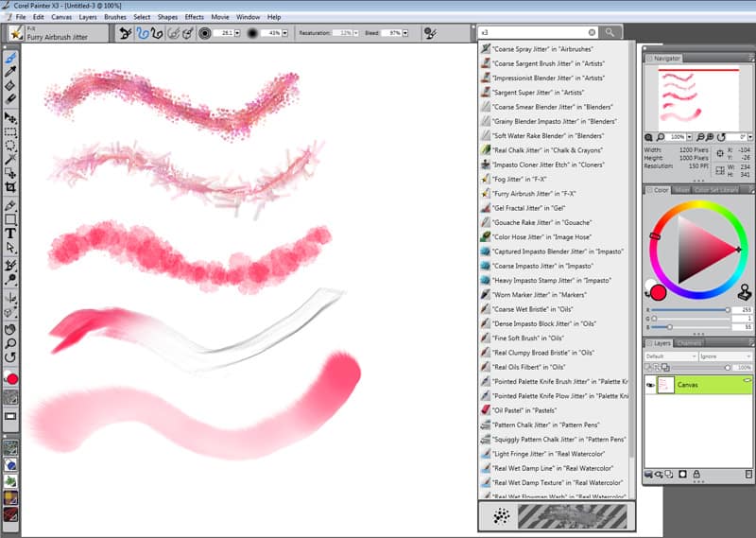
Task: Click the Navigator canvas preview thumbnail
Action: point(698,98)
